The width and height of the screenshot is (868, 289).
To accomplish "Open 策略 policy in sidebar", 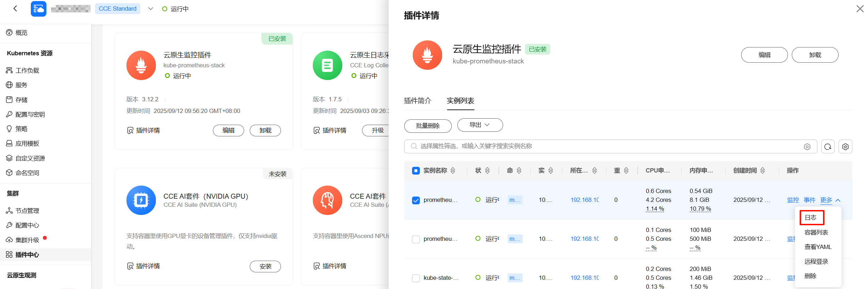I will 21,129.
